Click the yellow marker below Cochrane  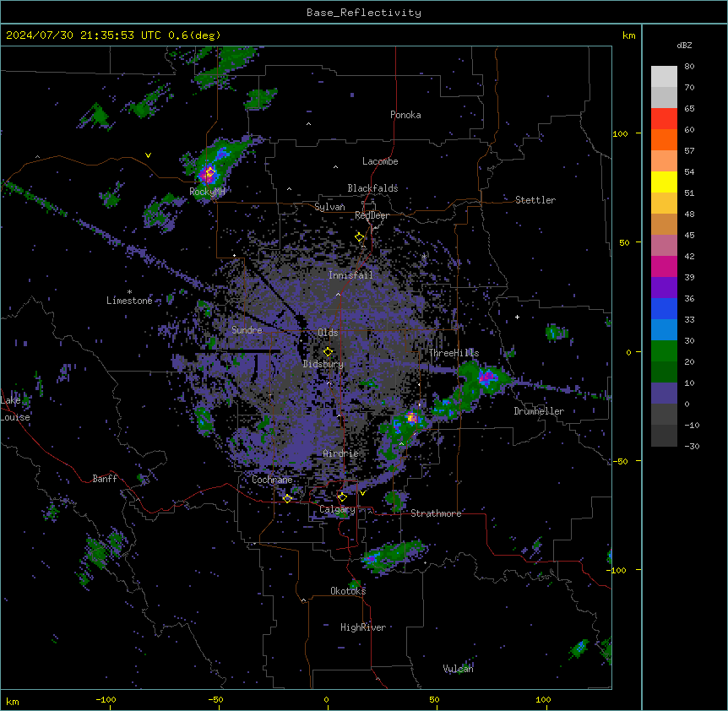pyautogui.click(x=287, y=498)
